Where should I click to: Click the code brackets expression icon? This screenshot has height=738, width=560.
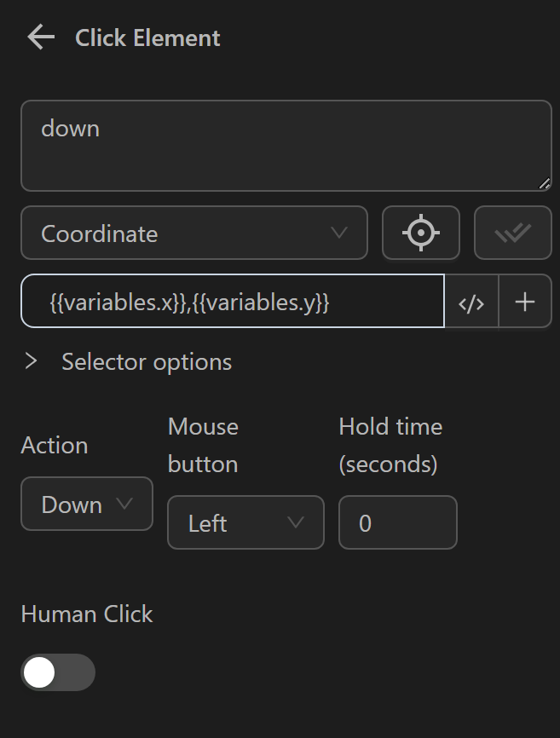(471, 302)
